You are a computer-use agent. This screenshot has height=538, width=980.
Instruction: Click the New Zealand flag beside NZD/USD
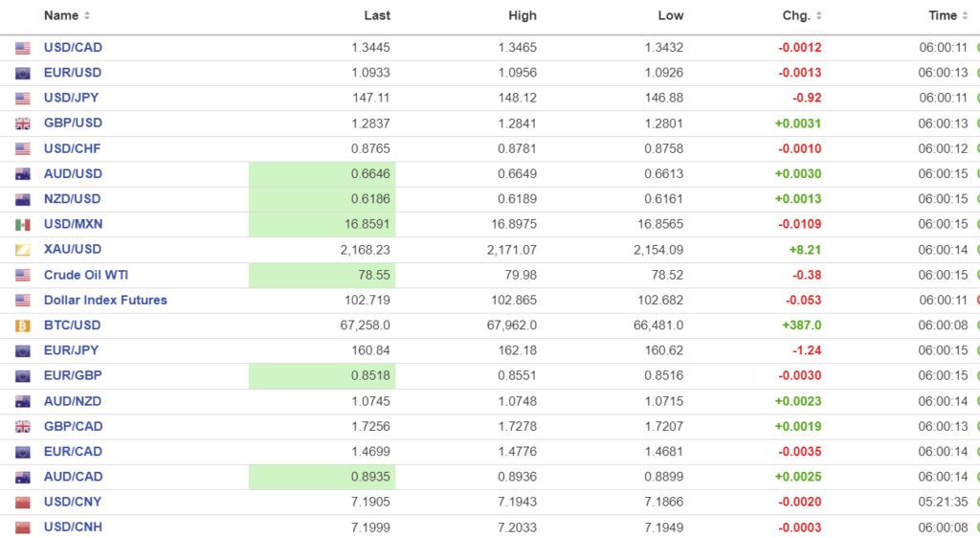click(23, 199)
